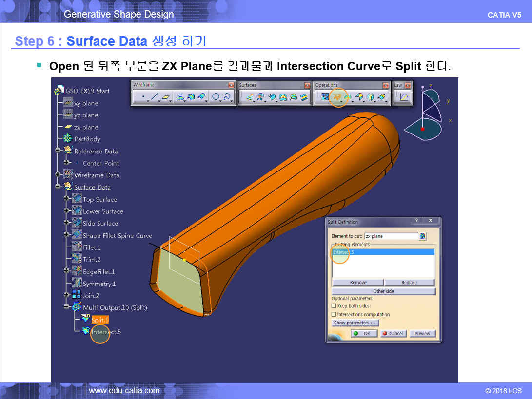
Task: Select Split.5 in the specification tree
Action: [100, 320]
